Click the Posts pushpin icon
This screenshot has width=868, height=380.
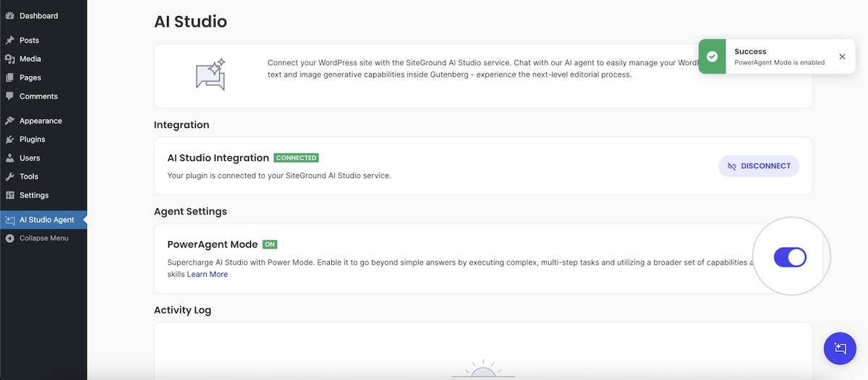click(10, 40)
